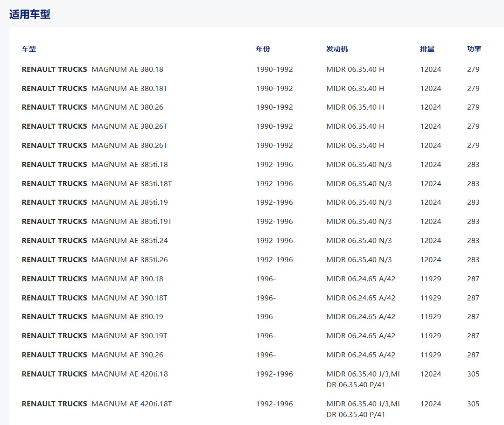Click the 车型 column header
The image size is (504, 425).
28,49
